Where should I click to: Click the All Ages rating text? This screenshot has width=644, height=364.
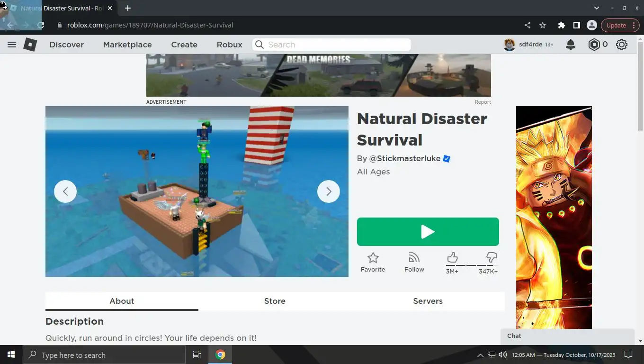(374, 172)
